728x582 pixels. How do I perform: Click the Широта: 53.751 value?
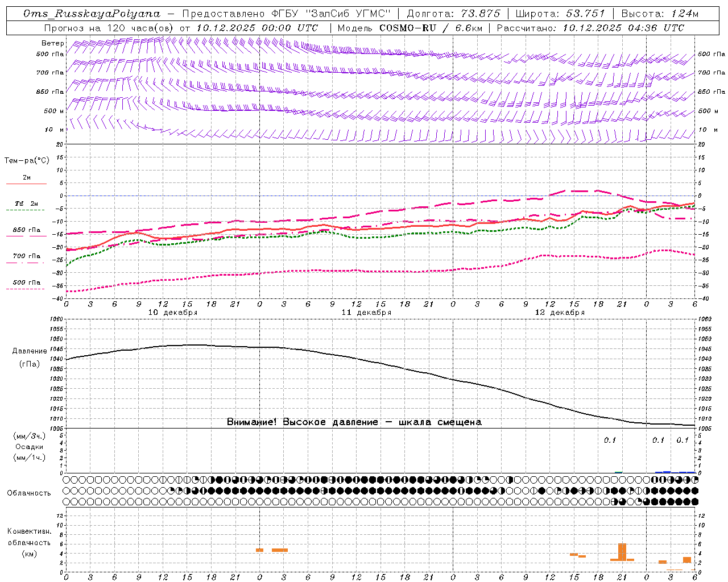point(560,14)
